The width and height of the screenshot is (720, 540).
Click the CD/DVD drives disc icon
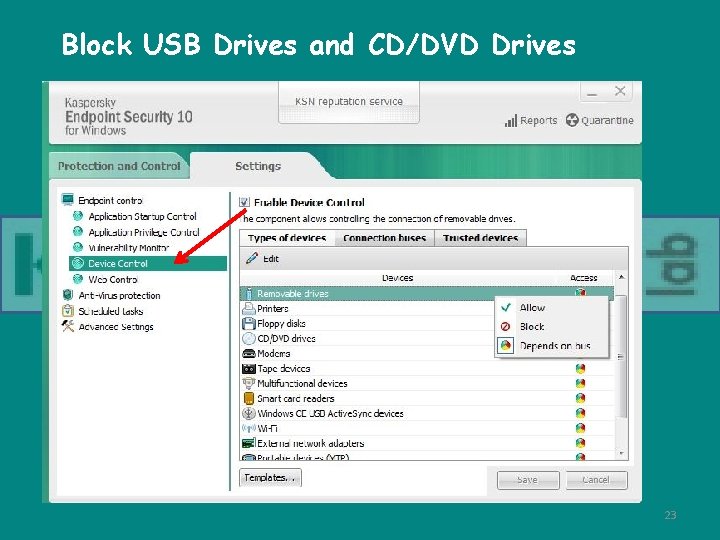(x=248, y=338)
